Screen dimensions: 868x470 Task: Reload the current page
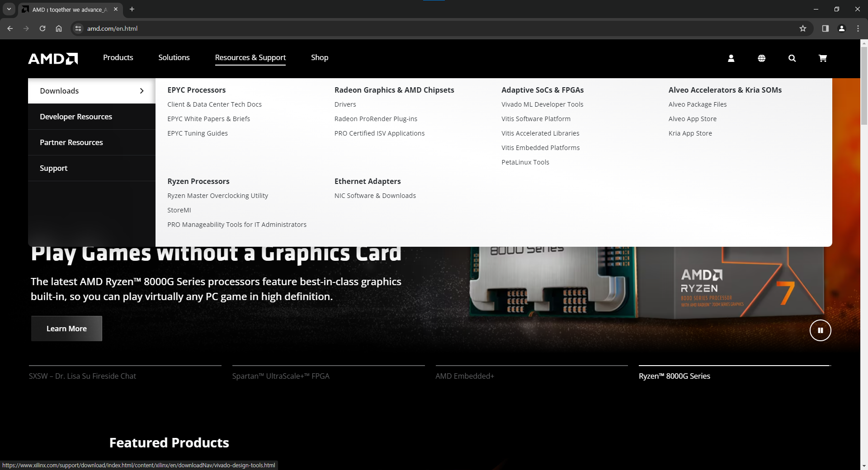(x=42, y=28)
